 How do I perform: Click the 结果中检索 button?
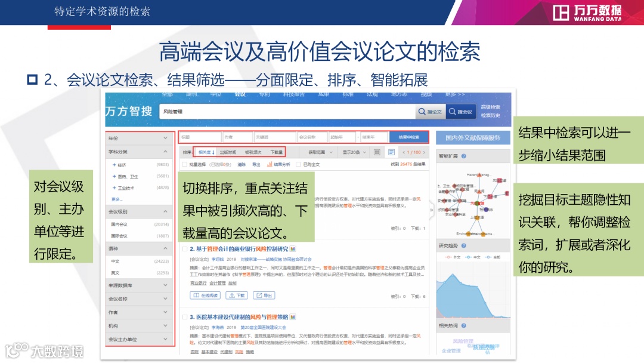pyautogui.click(x=408, y=137)
